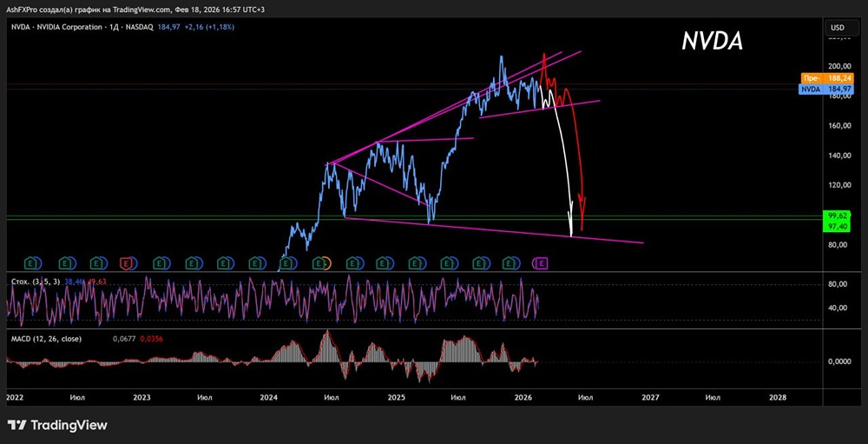The image size is (868, 444).
Task: Click the 2025 time axis label
Action: click(397, 397)
